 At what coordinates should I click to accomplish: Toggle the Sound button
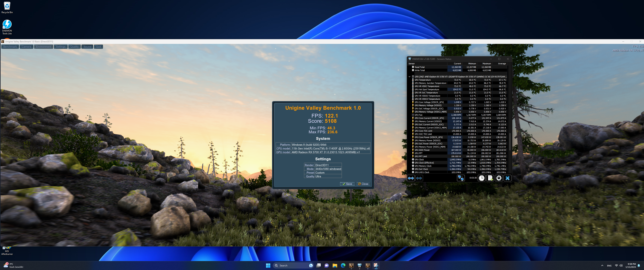87,47
